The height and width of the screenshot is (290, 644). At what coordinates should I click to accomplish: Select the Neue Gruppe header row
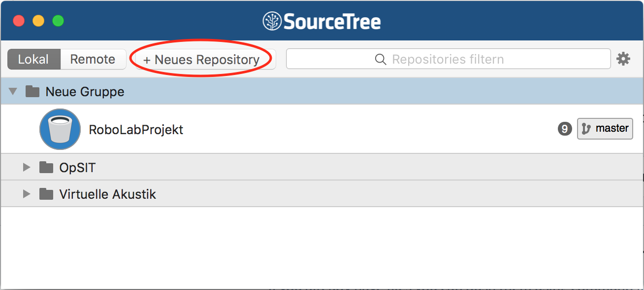pyautogui.click(x=322, y=91)
